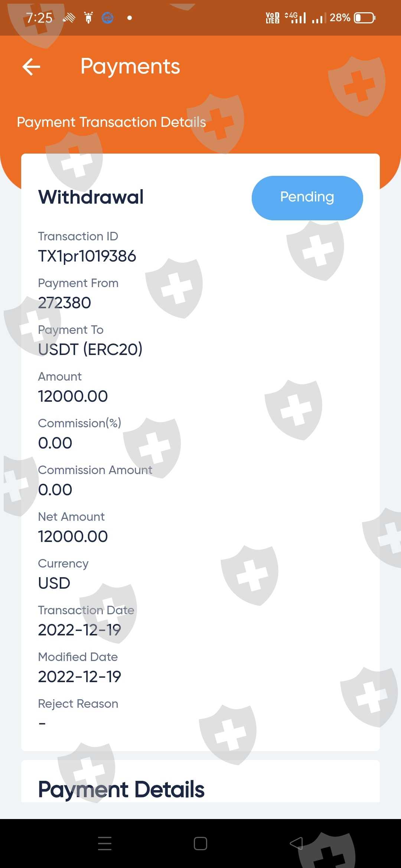Tap the VoLTE indicator icon
401x868 pixels.
click(x=273, y=18)
